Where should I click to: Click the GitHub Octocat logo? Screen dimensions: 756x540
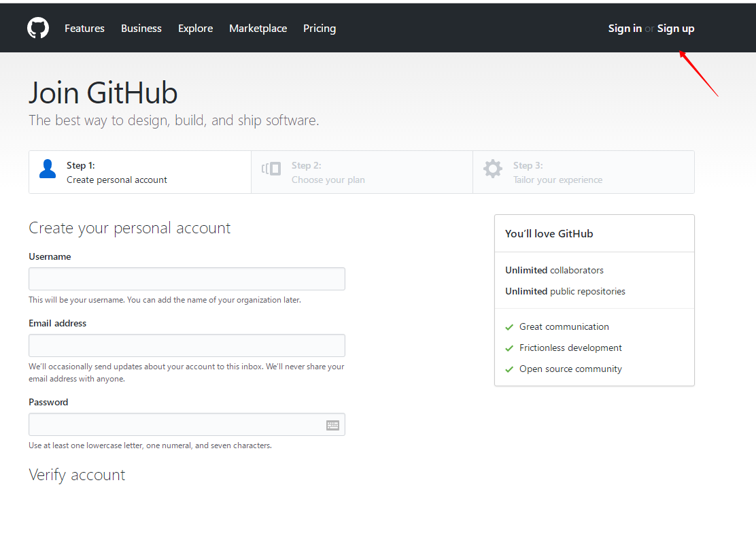click(38, 28)
